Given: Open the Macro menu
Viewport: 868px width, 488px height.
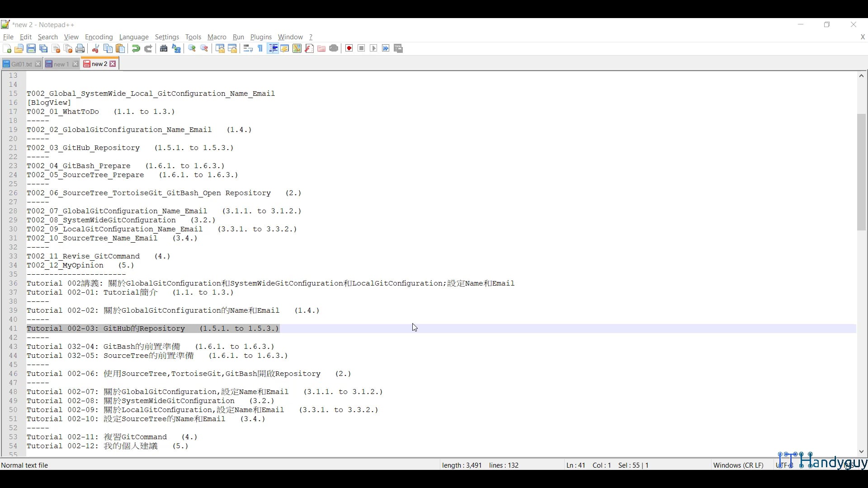Looking at the screenshot, I should click(217, 37).
